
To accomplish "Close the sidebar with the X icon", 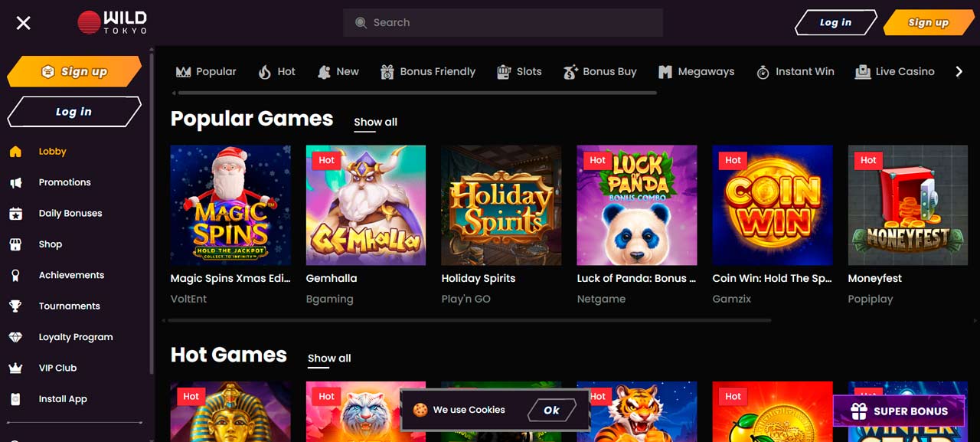I will point(24,23).
